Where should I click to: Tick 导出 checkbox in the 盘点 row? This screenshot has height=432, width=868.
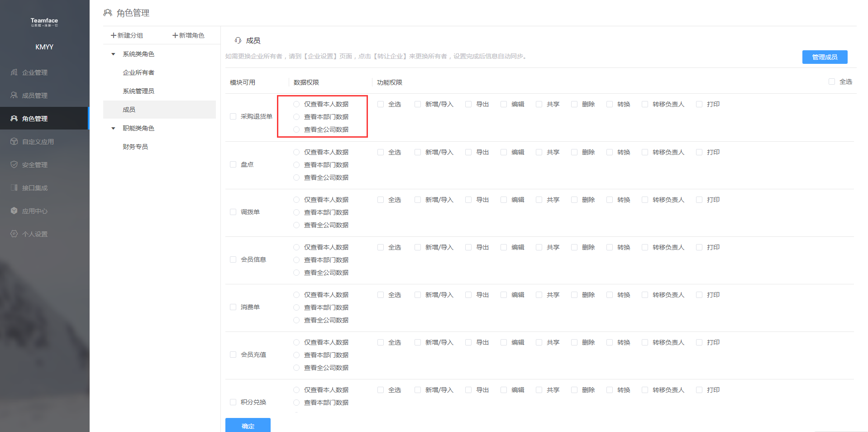point(468,152)
